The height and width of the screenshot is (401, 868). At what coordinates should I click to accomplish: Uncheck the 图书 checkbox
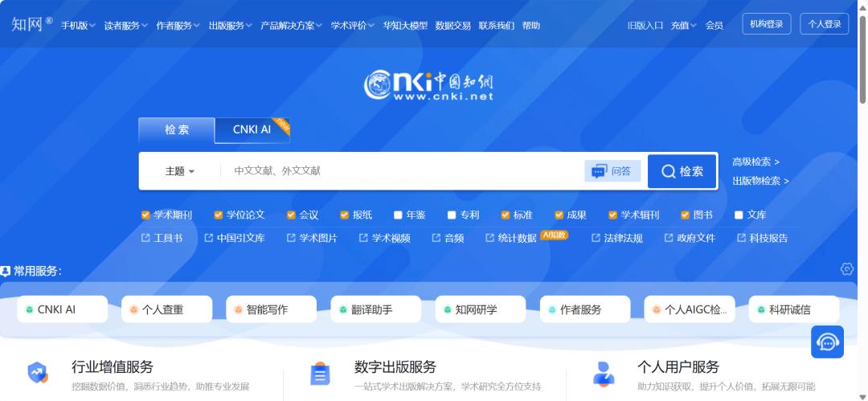click(686, 215)
